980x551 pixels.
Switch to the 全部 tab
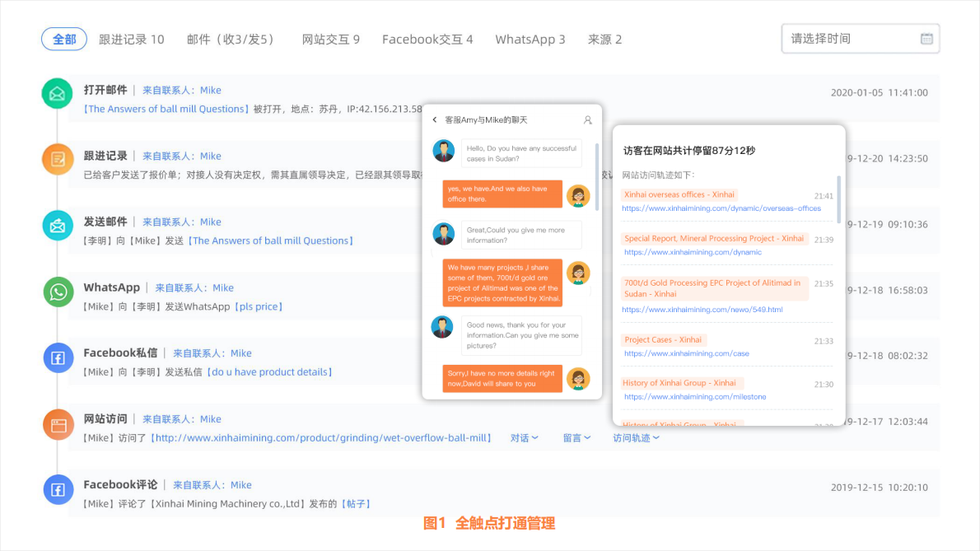[63, 38]
